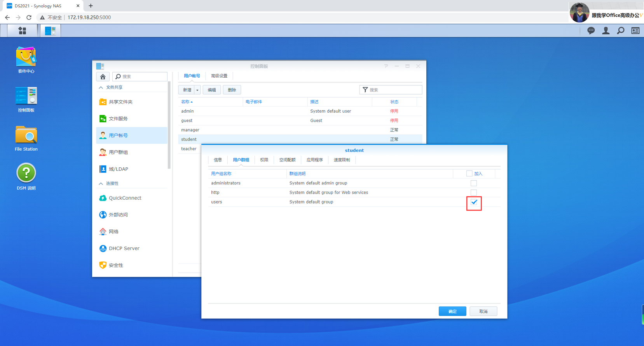The width and height of the screenshot is (644, 346).
Task: Switch to the Advanced settings tab
Action: pyautogui.click(x=219, y=76)
